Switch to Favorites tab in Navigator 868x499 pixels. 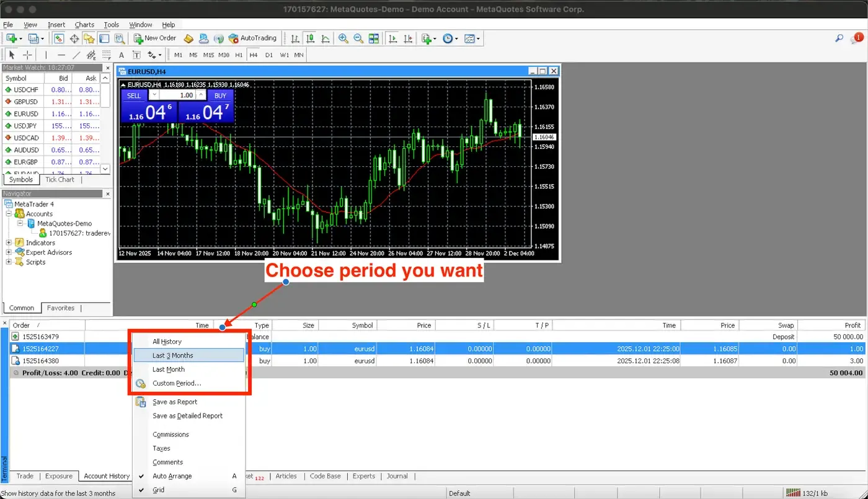pos(61,308)
